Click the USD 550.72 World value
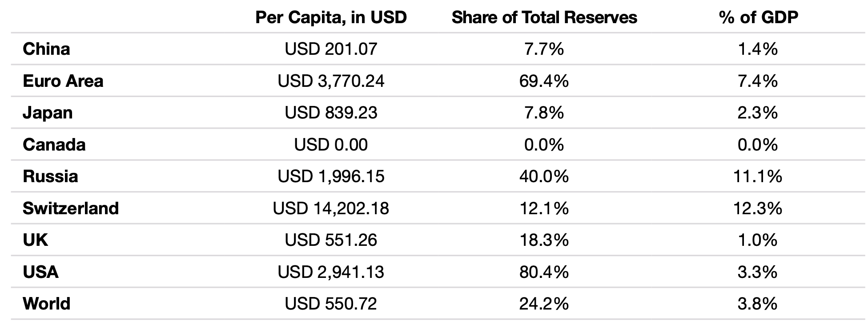Image resolution: width=868 pixels, height=326 pixels. pyautogui.click(x=331, y=304)
